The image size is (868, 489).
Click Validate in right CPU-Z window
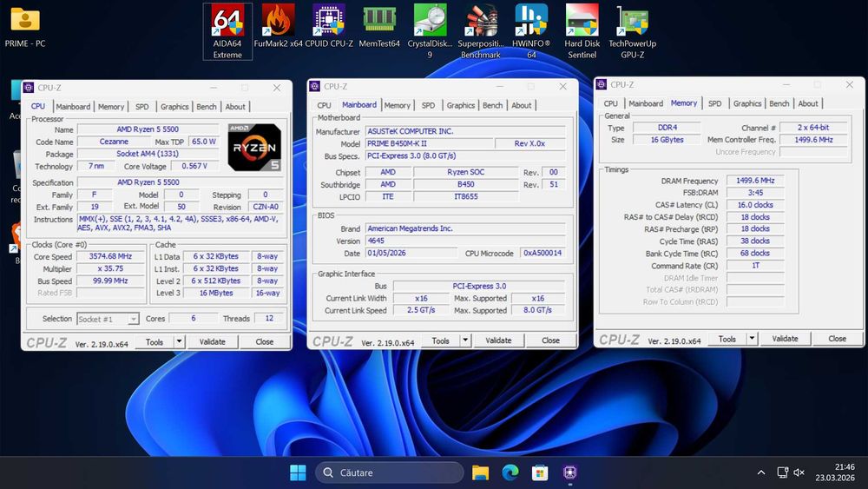[x=786, y=339]
